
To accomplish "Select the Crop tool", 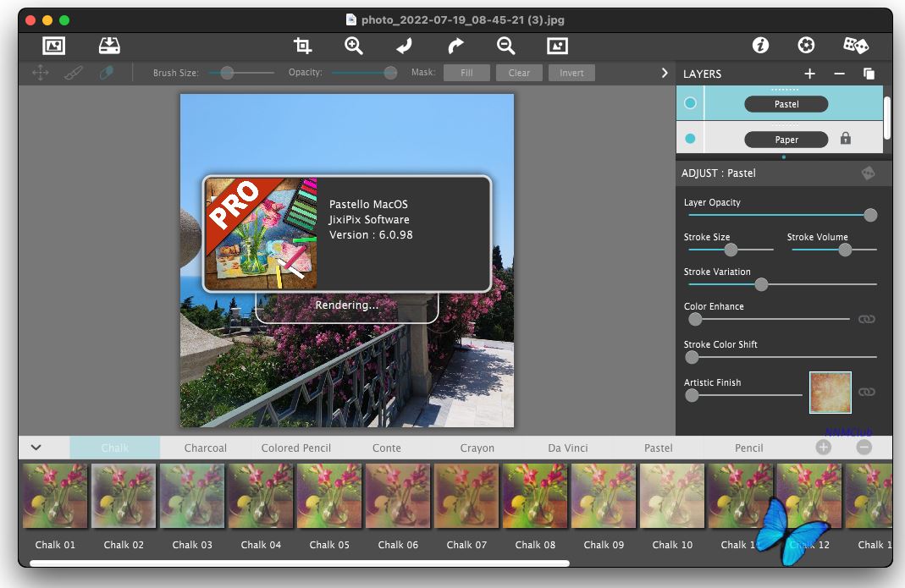I will click(302, 46).
